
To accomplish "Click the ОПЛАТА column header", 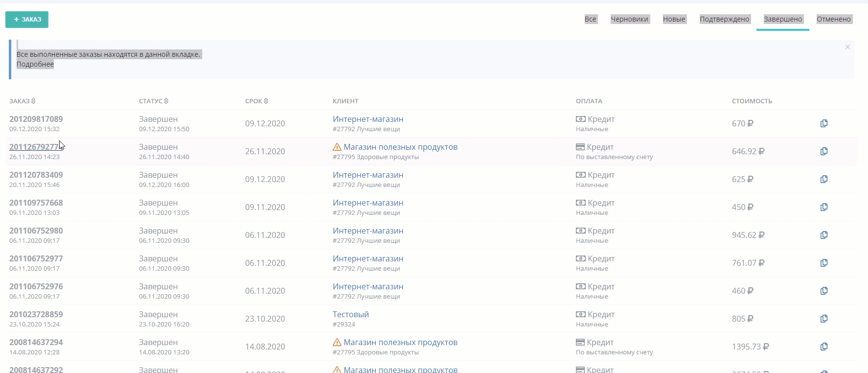I will pyautogui.click(x=589, y=101).
